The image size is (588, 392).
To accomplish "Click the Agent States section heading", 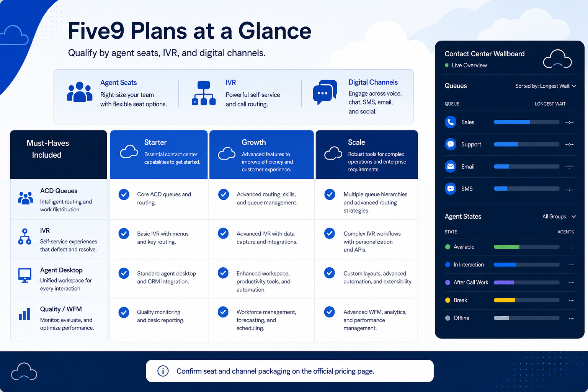I will click(463, 217).
